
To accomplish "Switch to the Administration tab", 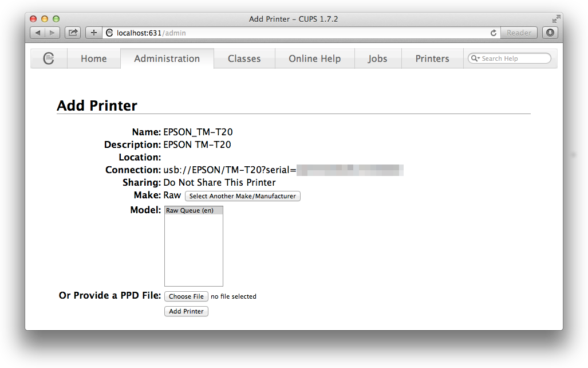I will click(167, 58).
